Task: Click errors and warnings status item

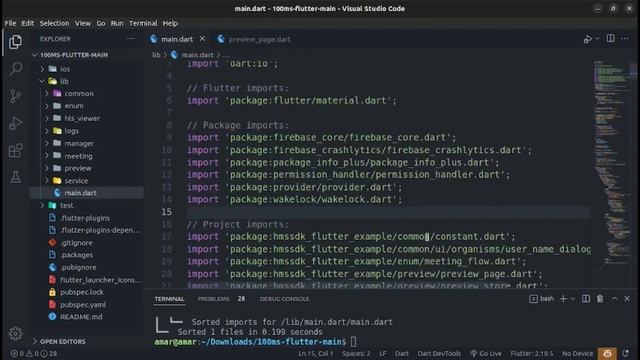Action: (34, 353)
